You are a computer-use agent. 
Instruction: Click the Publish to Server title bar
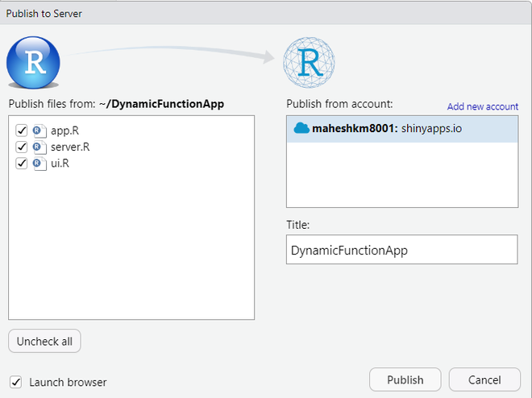pos(266,14)
